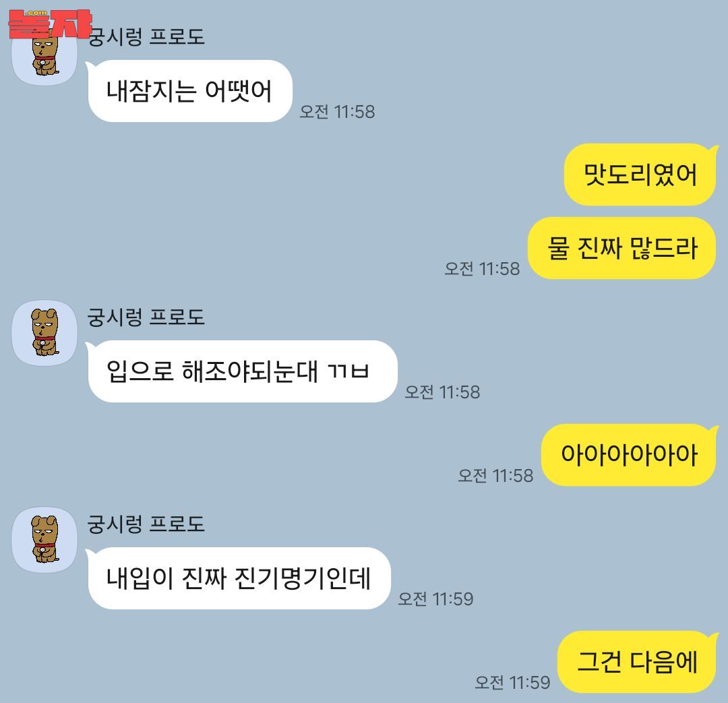This screenshot has height=703, width=728.
Task: Tap the 오전 11:59 timestamp beside 그건 다음에
Action: 512,683
